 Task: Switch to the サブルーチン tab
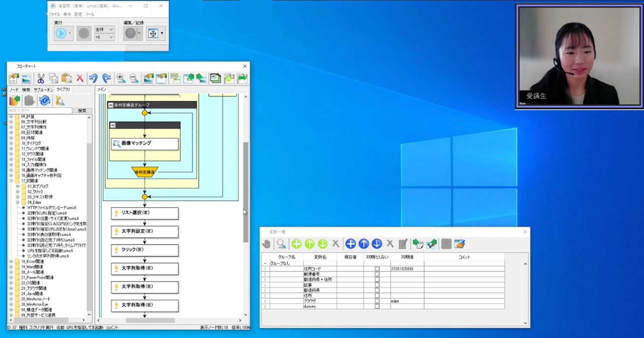pos(43,90)
